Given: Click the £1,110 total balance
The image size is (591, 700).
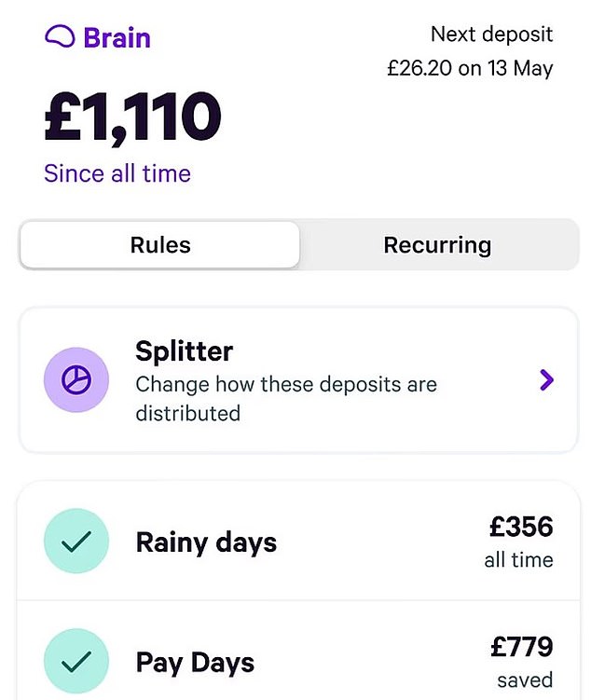Looking at the screenshot, I should pyautogui.click(x=133, y=118).
